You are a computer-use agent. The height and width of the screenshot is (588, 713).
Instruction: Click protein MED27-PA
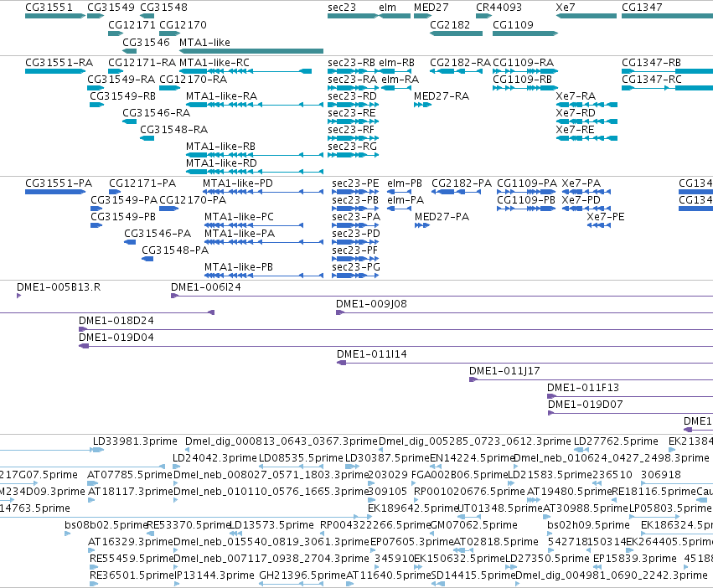pos(422,225)
